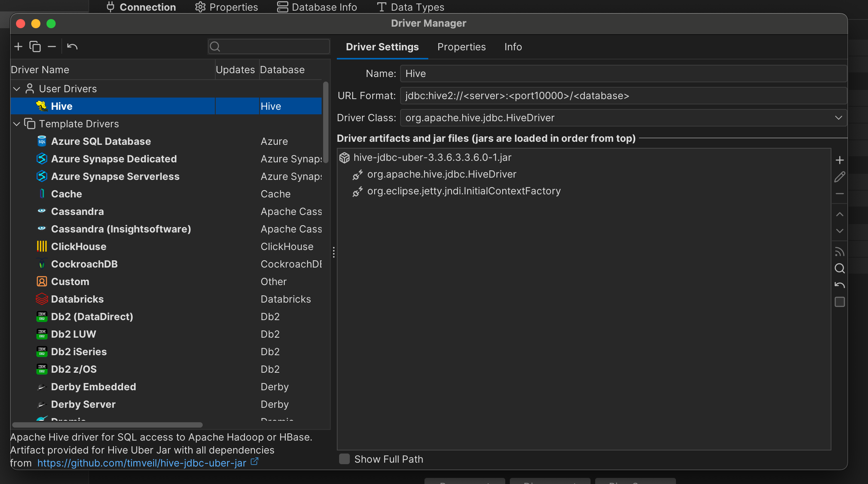Open Database Info tab in background window

pyautogui.click(x=317, y=7)
